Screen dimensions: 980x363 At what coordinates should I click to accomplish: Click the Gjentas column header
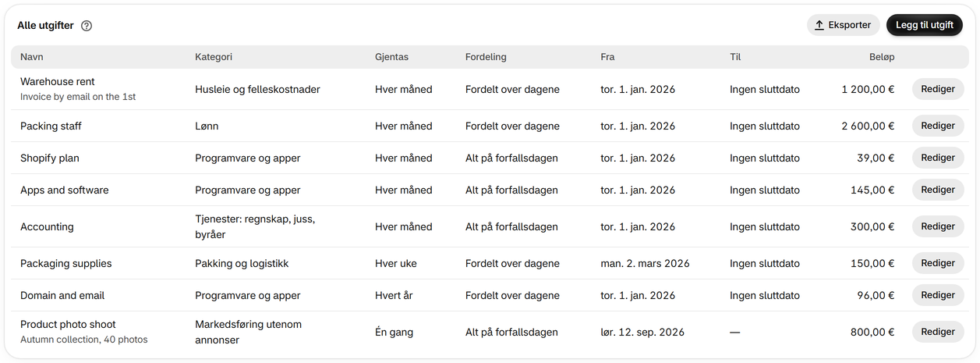tap(391, 57)
